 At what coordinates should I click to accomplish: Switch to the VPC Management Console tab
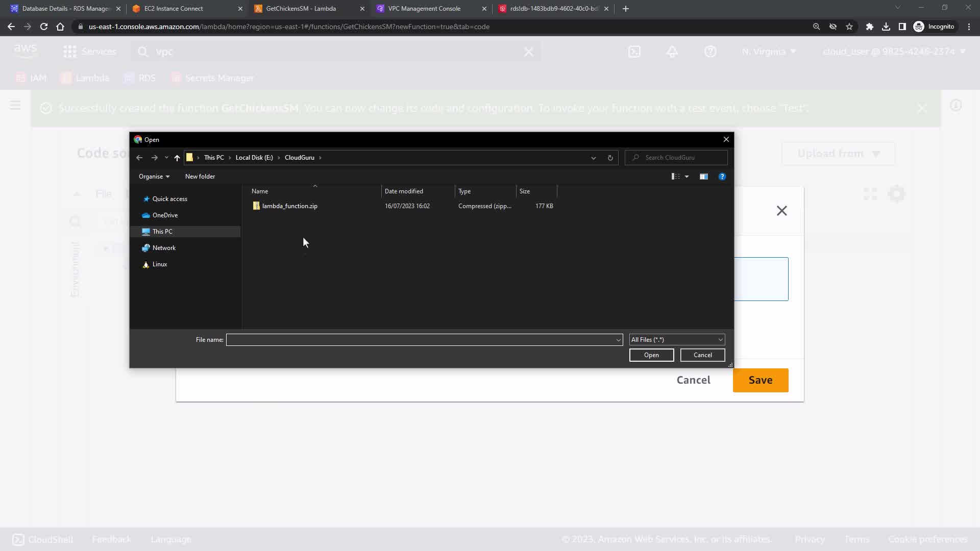pos(424,9)
